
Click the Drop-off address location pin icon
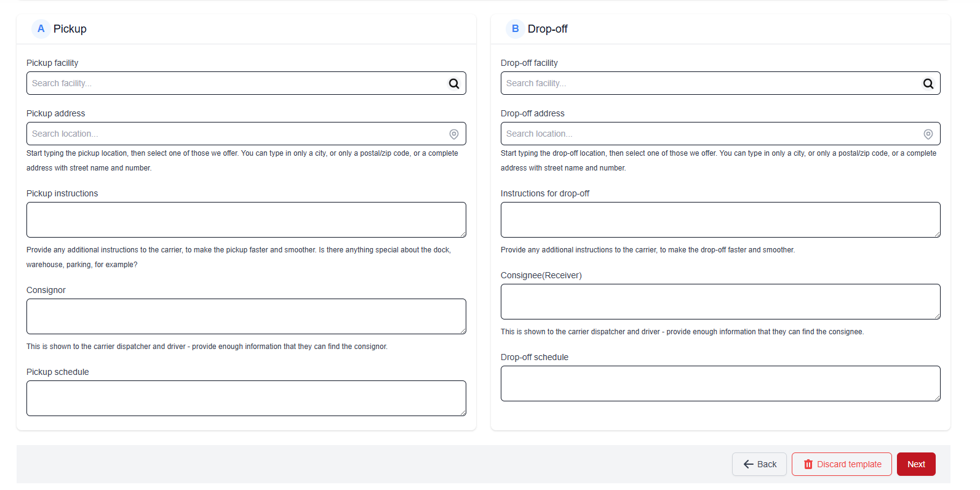click(928, 134)
